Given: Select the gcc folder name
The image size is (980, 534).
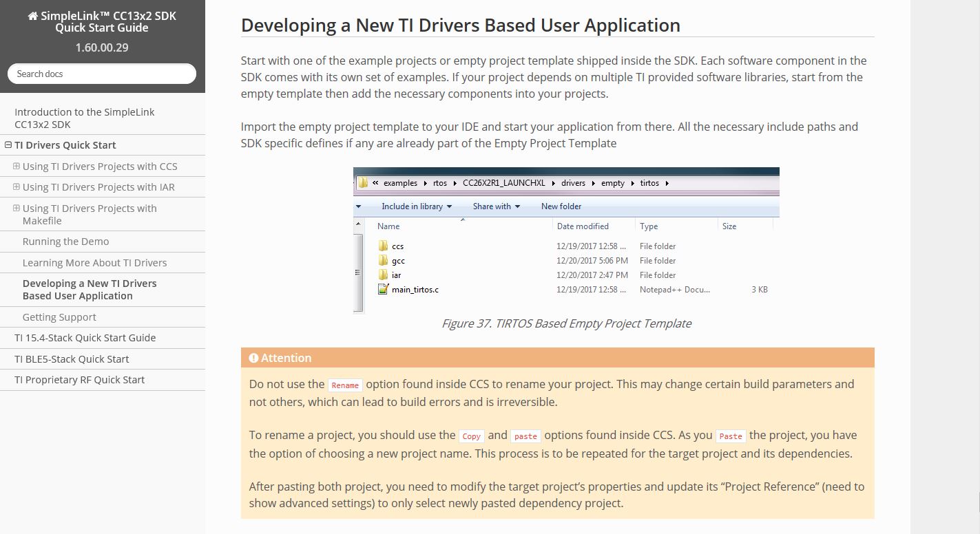Looking at the screenshot, I should point(398,261).
